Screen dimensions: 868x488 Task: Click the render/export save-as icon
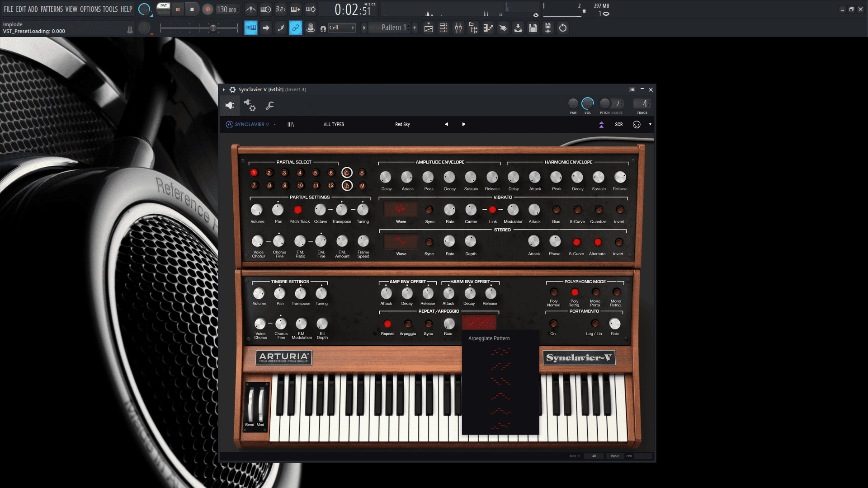pos(548,28)
